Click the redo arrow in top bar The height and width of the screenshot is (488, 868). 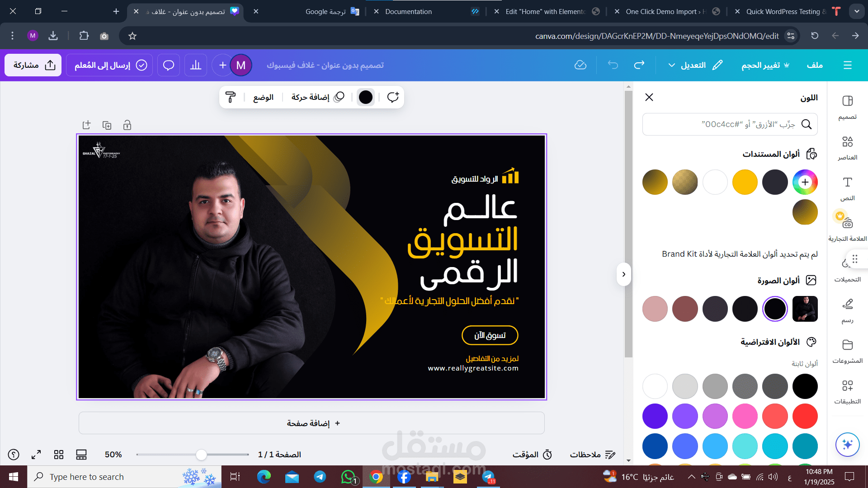coord(639,65)
